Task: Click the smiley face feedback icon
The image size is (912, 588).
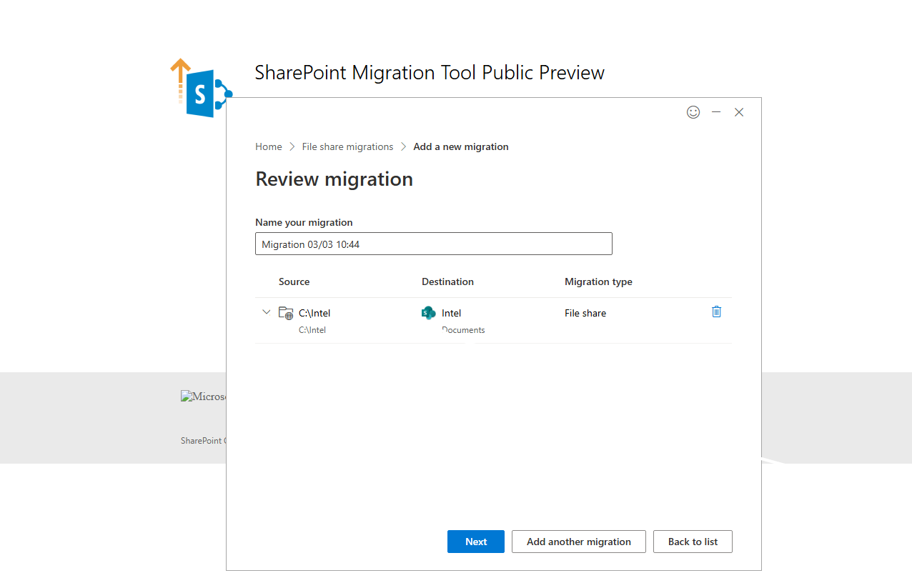Action: click(693, 112)
